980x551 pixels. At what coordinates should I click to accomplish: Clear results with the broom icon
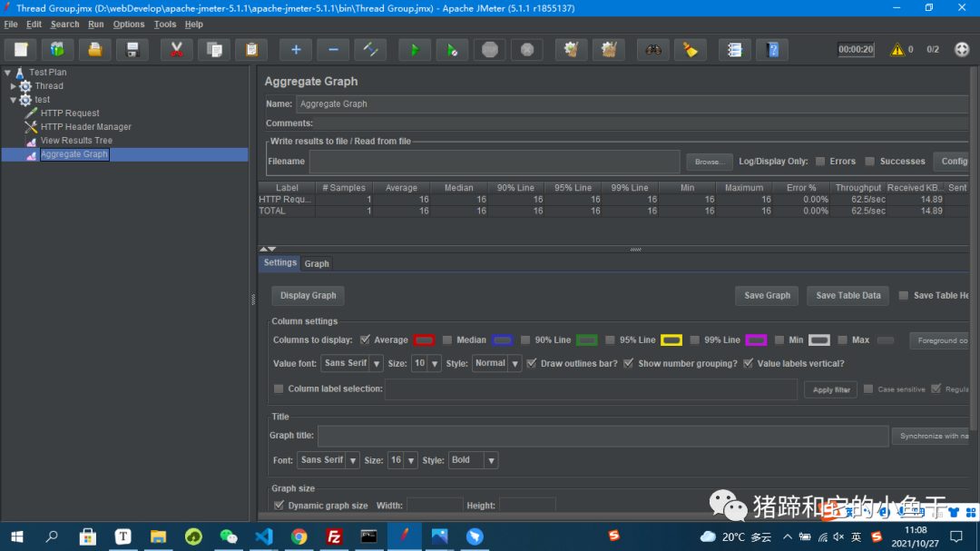point(572,49)
